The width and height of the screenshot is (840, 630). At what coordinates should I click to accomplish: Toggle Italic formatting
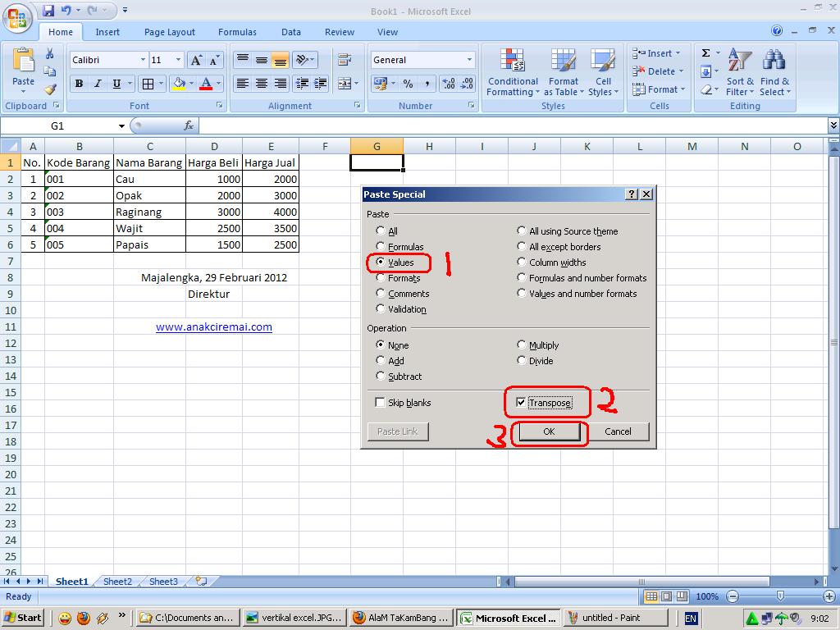coord(98,84)
